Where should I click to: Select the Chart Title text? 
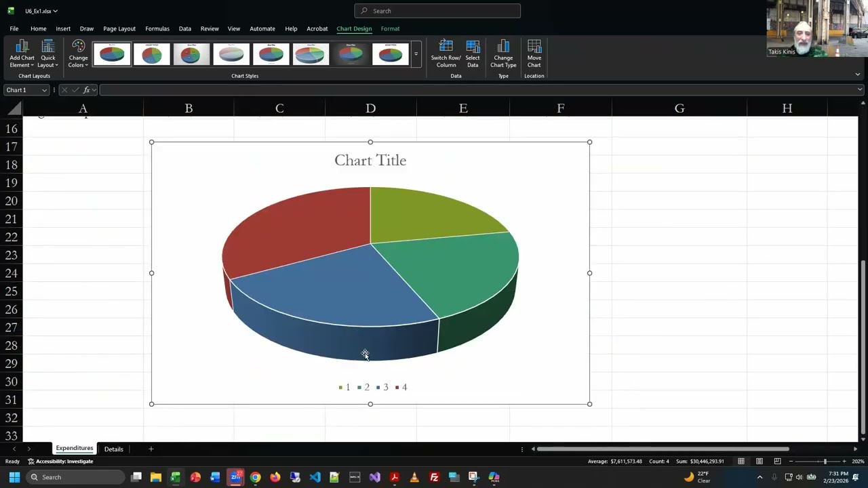coord(370,161)
